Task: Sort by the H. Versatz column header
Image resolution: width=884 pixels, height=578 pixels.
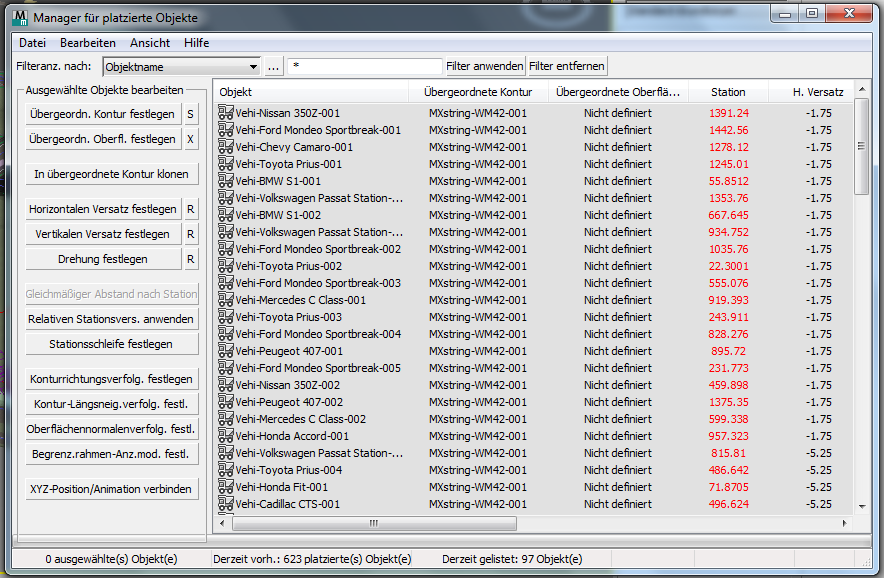Action: (812, 92)
